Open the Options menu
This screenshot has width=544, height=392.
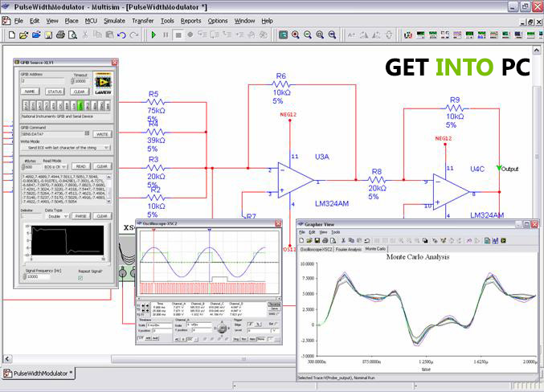tap(218, 21)
